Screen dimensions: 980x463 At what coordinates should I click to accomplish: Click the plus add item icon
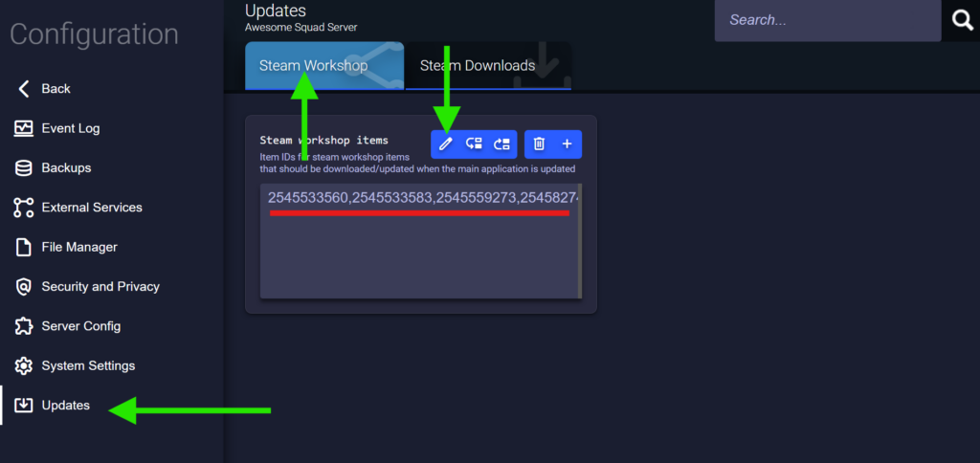(567, 143)
